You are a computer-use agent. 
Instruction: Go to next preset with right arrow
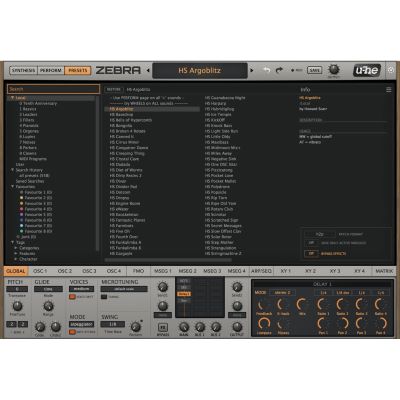(252, 71)
